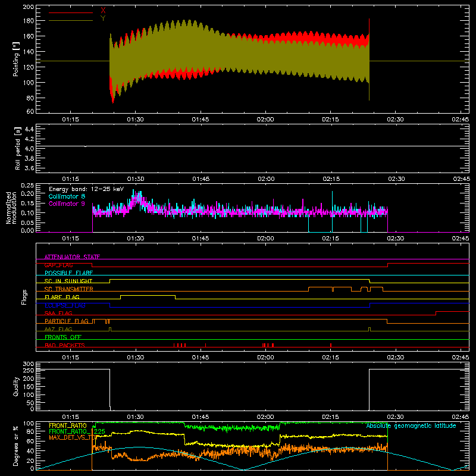The height and width of the screenshot is (476, 476).
Task: Select 'Energy band: 12-25 keV' text
Action: coord(86,189)
